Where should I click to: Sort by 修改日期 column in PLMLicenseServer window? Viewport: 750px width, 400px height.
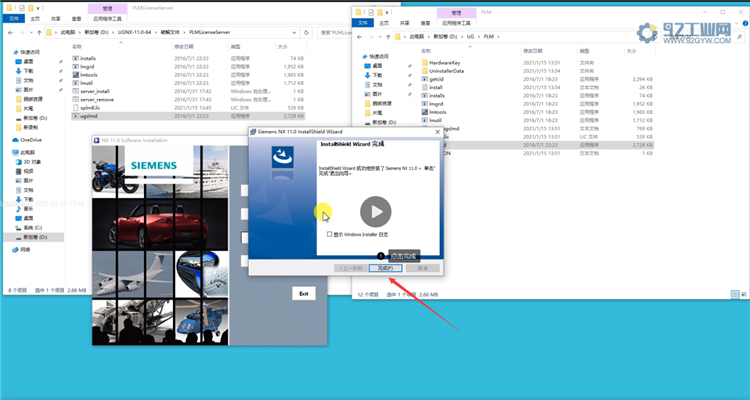184,47
